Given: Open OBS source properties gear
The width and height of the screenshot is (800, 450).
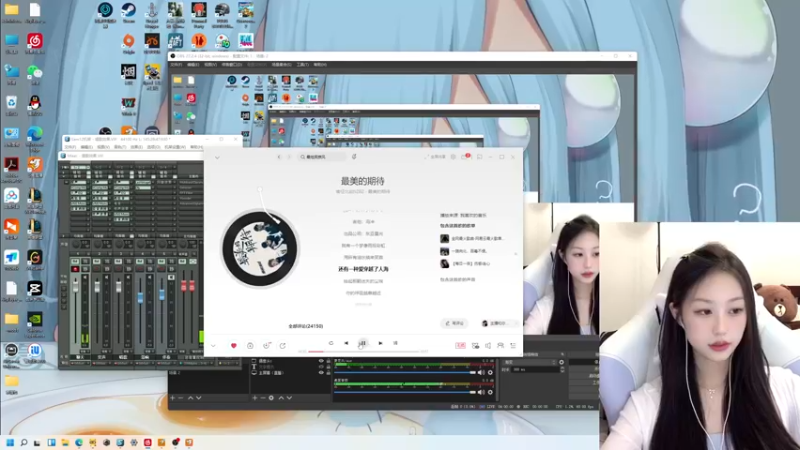Looking at the screenshot, I should click(x=271, y=398).
